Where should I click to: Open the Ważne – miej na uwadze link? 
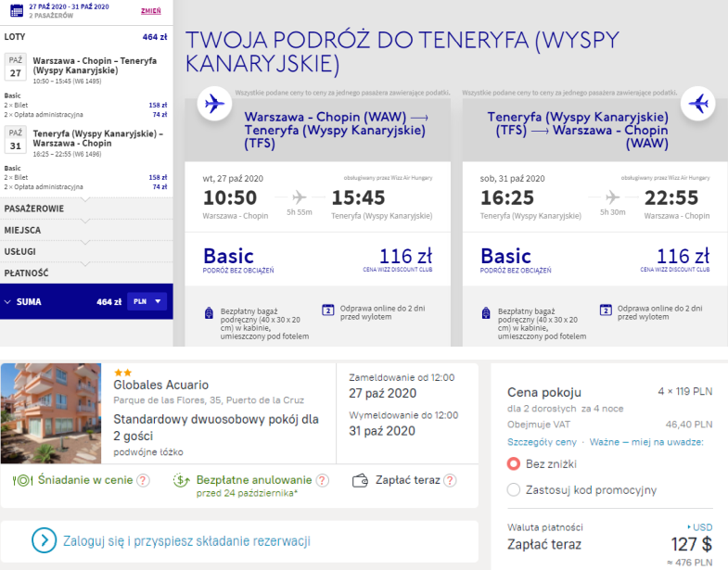(x=646, y=442)
